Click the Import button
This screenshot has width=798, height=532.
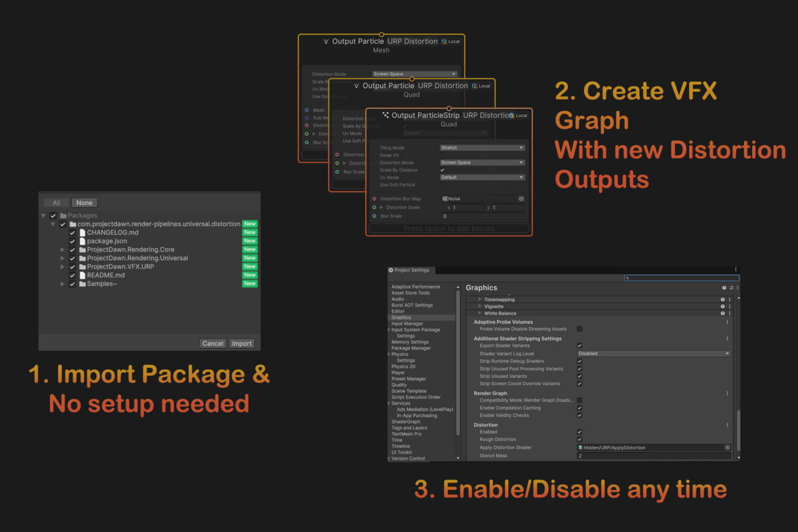(241, 344)
